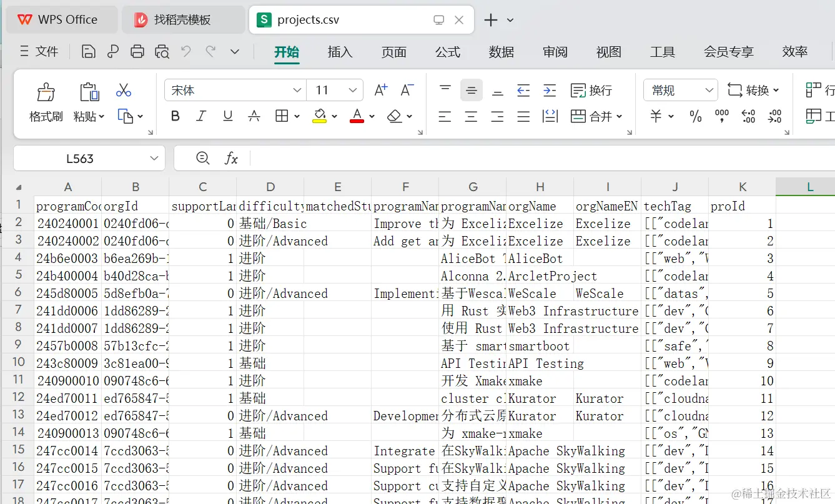Viewport: 835px width, 504px height.
Task: Click the Print icon
Action: pos(137,51)
